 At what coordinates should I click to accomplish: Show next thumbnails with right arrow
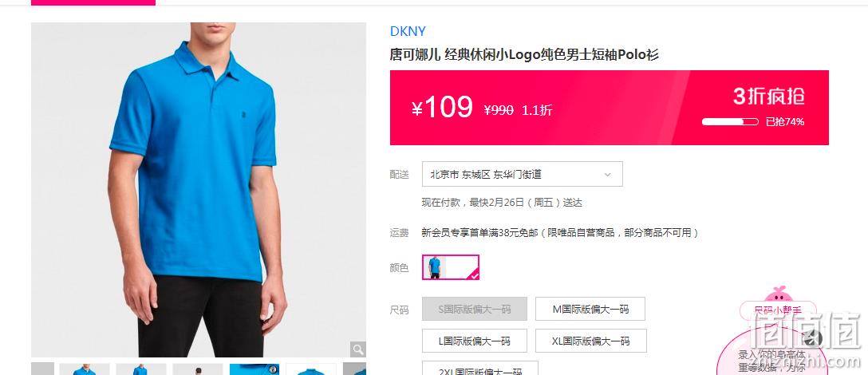click(354, 369)
